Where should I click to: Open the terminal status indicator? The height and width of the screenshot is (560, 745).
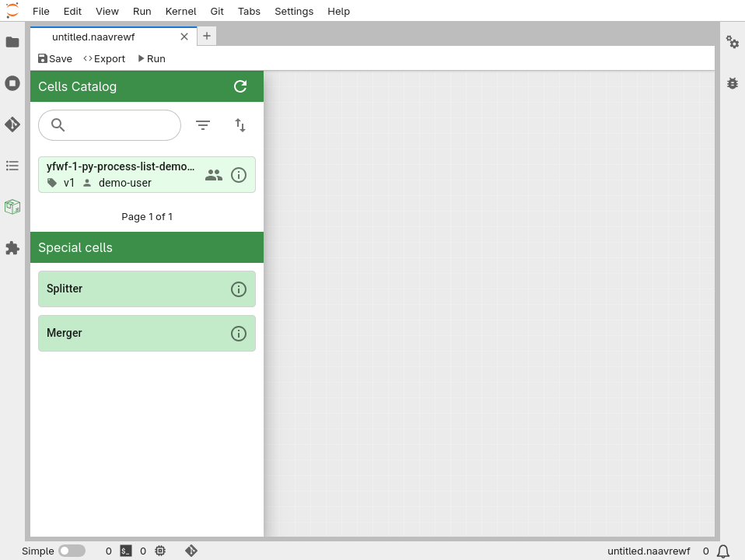(125, 551)
